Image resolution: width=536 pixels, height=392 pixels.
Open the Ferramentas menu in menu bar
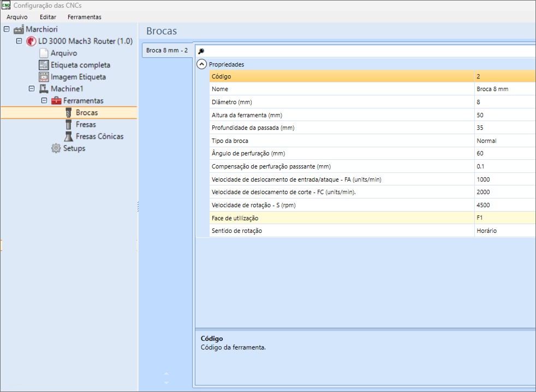(84, 17)
